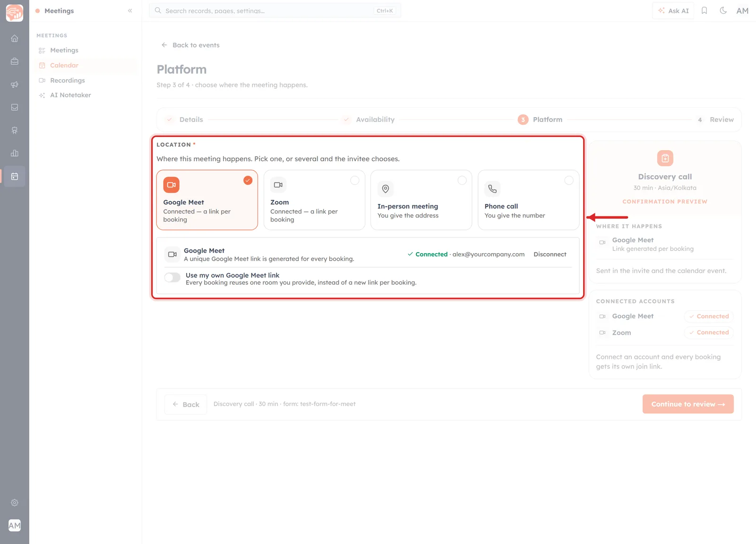Open the bar chart reports icon

[x=15, y=153]
